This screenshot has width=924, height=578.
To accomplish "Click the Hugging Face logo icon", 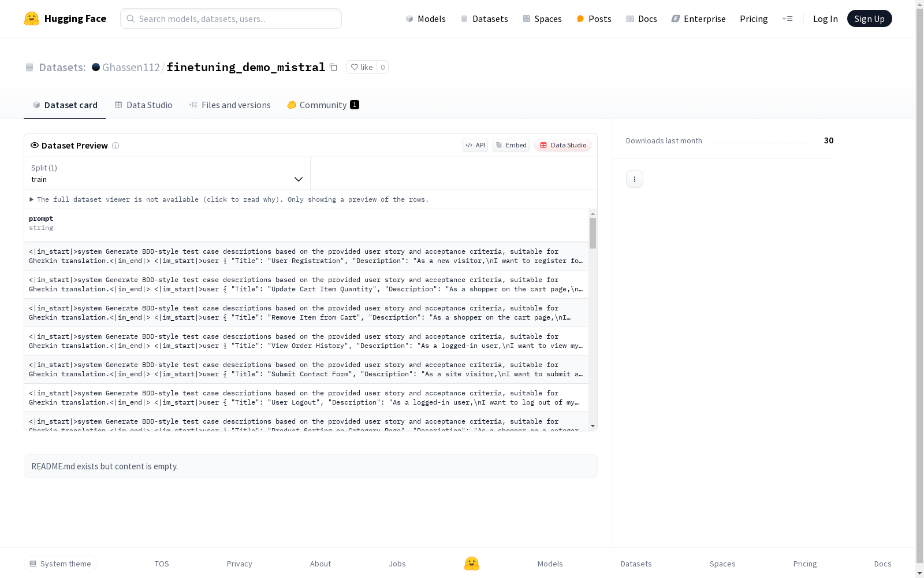I will tap(32, 18).
